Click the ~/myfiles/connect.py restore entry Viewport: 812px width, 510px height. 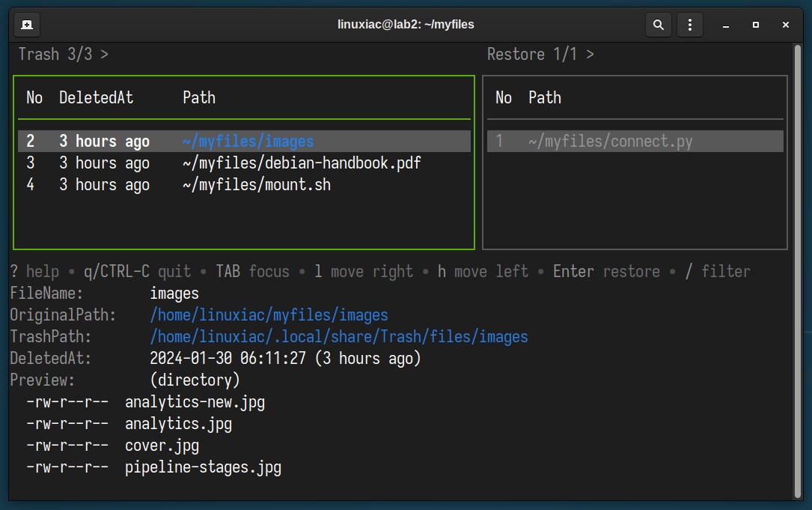click(635, 141)
